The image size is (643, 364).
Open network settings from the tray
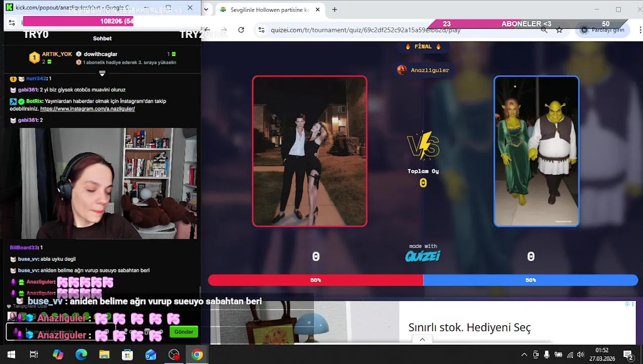point(570,355)
